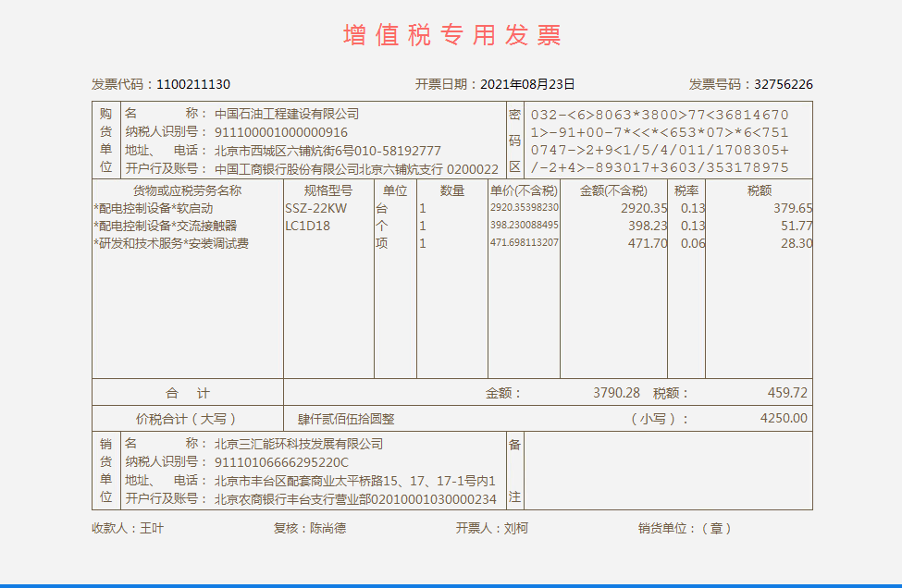Select unit price 2920.35398230
Image resolution: width=902 pixels, height=588 pixels.
coord(524,207)
